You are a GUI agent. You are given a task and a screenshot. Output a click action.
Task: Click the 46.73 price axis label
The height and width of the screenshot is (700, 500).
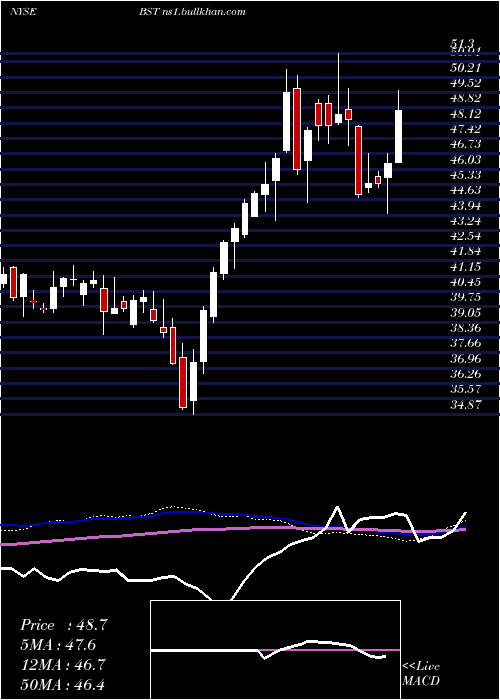point(466,144)
